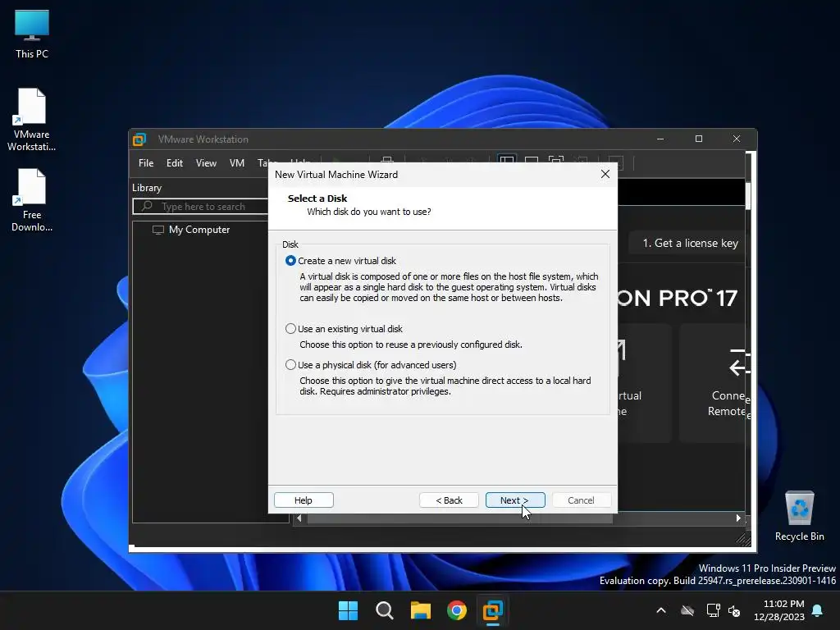The height and width of the screenshot is (630, 840).
Task: Click the network tray icon
Action: coord(713,610)
